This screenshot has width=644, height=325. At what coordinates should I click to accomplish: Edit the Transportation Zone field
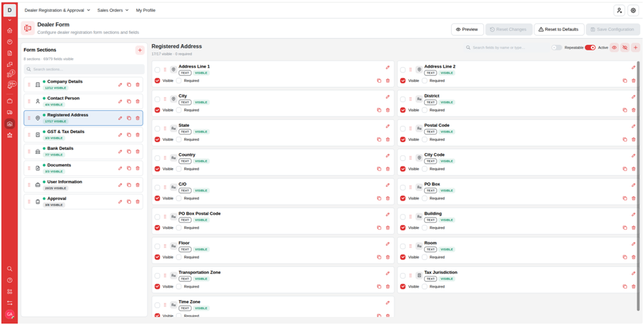[388, 273]
